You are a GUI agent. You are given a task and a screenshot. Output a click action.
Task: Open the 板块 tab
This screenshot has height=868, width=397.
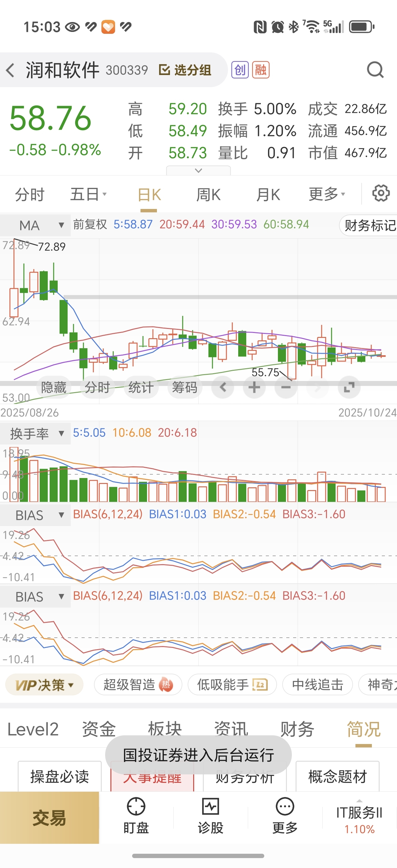(x=165, y=729)
